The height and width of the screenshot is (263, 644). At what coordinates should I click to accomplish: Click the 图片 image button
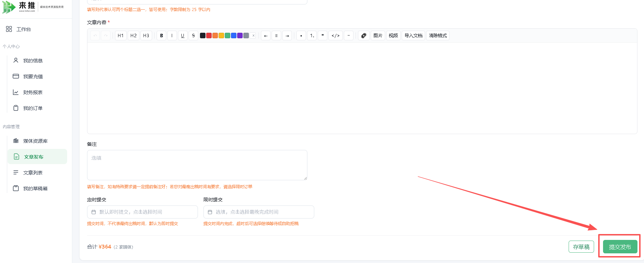pyautogui.click(x=378, y=36)
